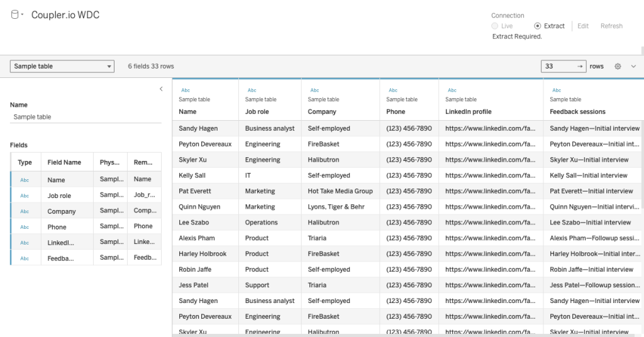
Task: Click the Phone column header
Action: pyautogui.click(x=396, y=112)
